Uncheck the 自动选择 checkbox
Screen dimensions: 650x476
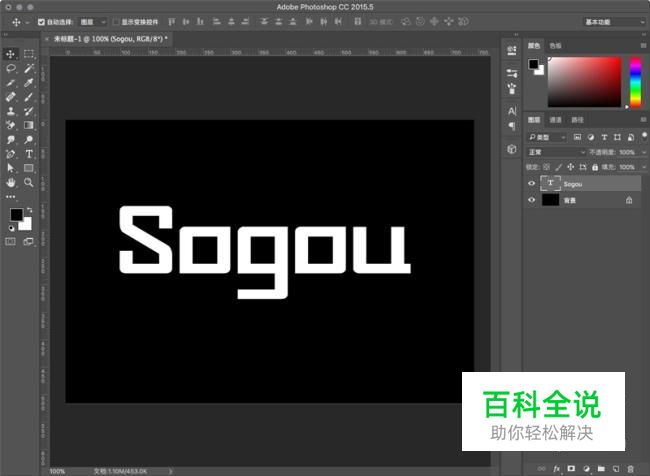click(42, 21)
